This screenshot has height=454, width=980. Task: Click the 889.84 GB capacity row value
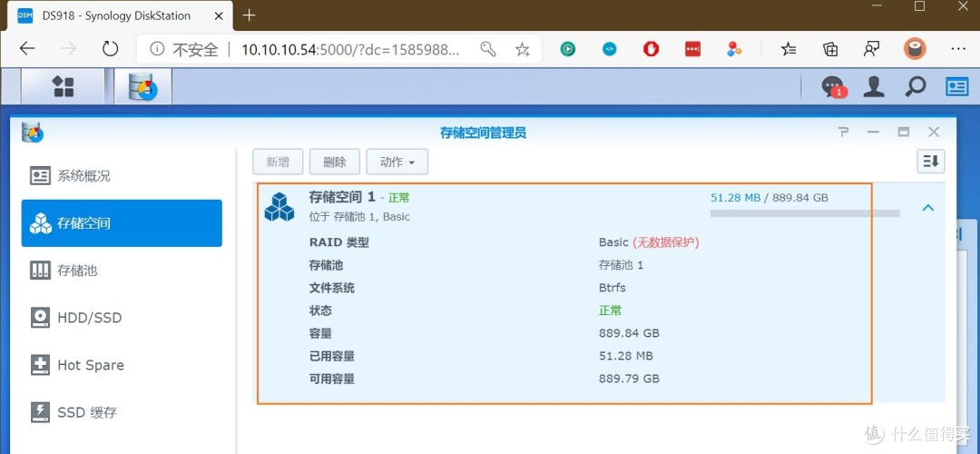point(629,332)
